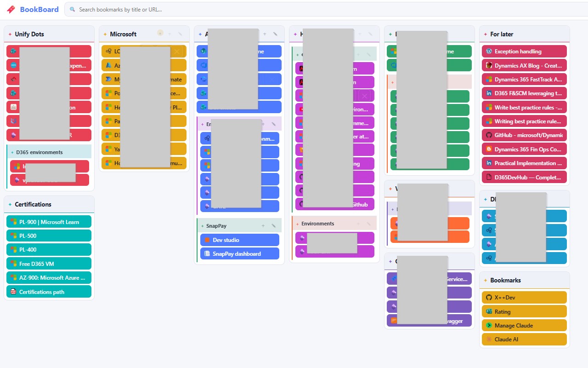This screenshot has width=588, height=368.
Task: Click the Environments group title
Action: click(318, 224)
